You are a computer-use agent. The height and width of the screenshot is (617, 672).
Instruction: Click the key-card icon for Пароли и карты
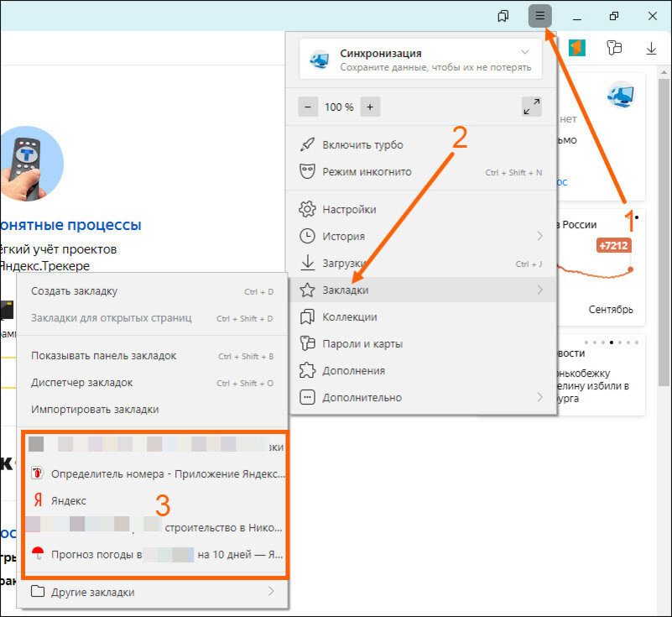tap(307, 343)
